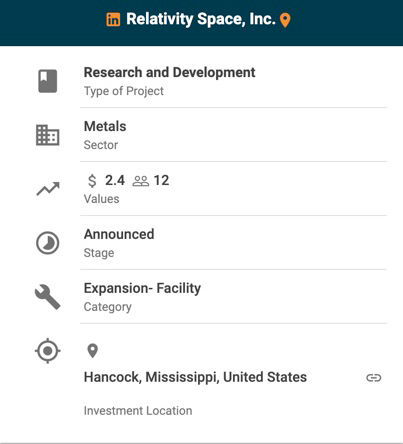Open the chain link icon beside location

point(374,378)
